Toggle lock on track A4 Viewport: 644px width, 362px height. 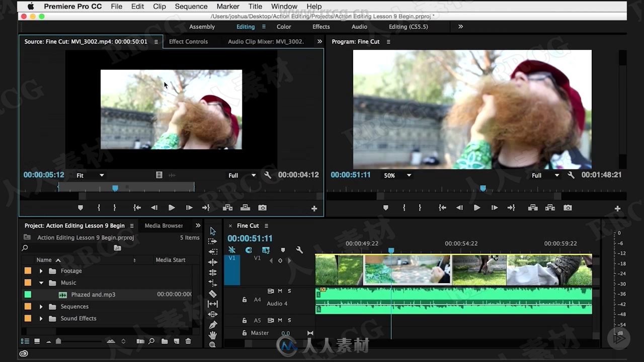point(245,300)
